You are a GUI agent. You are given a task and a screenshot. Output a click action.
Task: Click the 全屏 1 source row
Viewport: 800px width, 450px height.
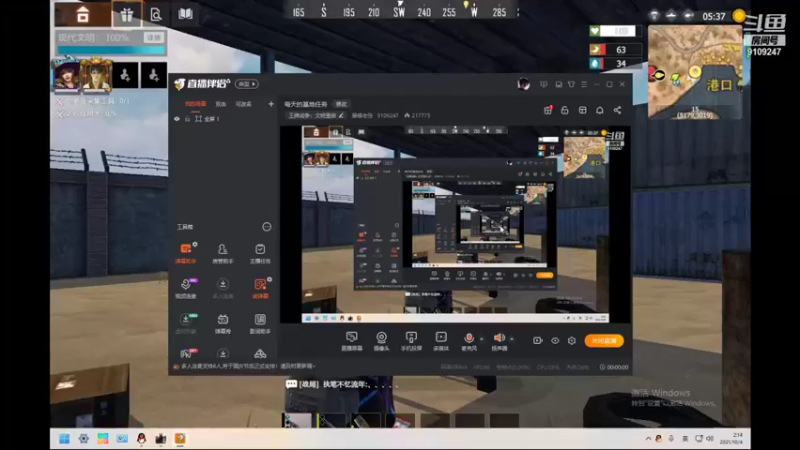pos(223,119)
